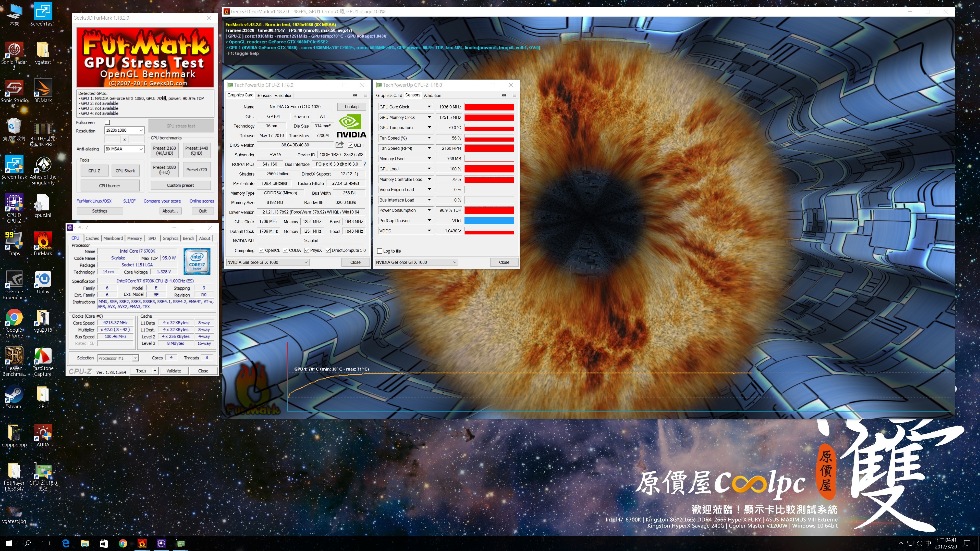This screenshot has height=551, width=980.
Task: Open the Resolution dropdown in FurMark
Action: coord(124,130)
